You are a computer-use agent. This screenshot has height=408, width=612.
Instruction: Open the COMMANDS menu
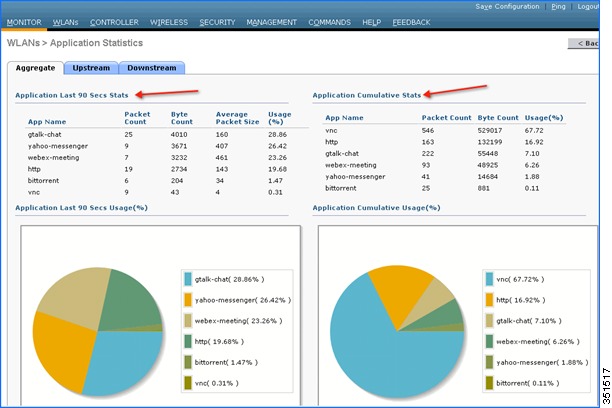click(329, 22)
